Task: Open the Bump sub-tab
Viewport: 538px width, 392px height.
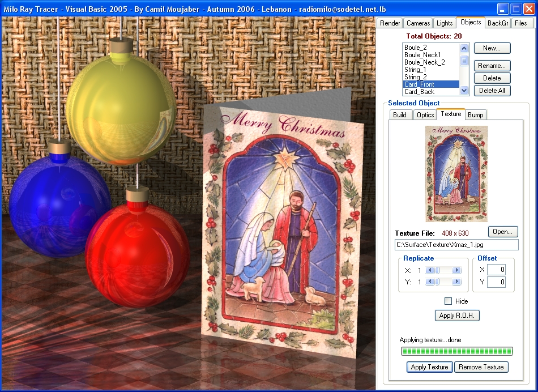Action: pyautogui.click(x=475, y=114)
